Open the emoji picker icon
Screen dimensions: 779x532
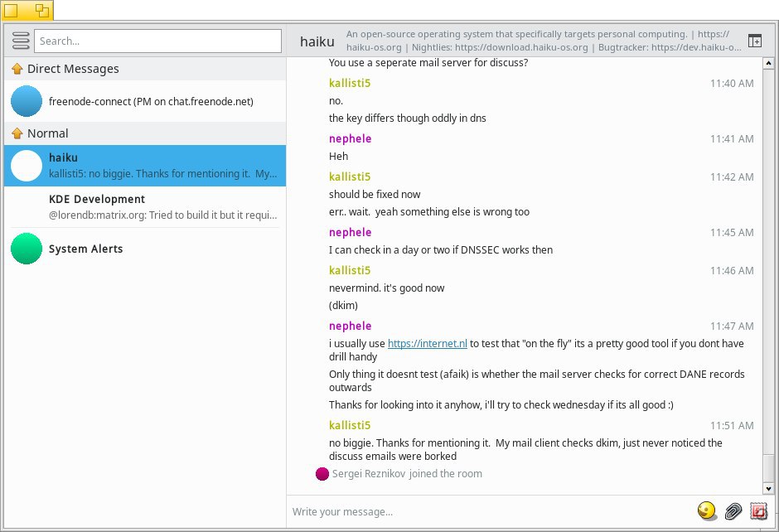(706, 510)
